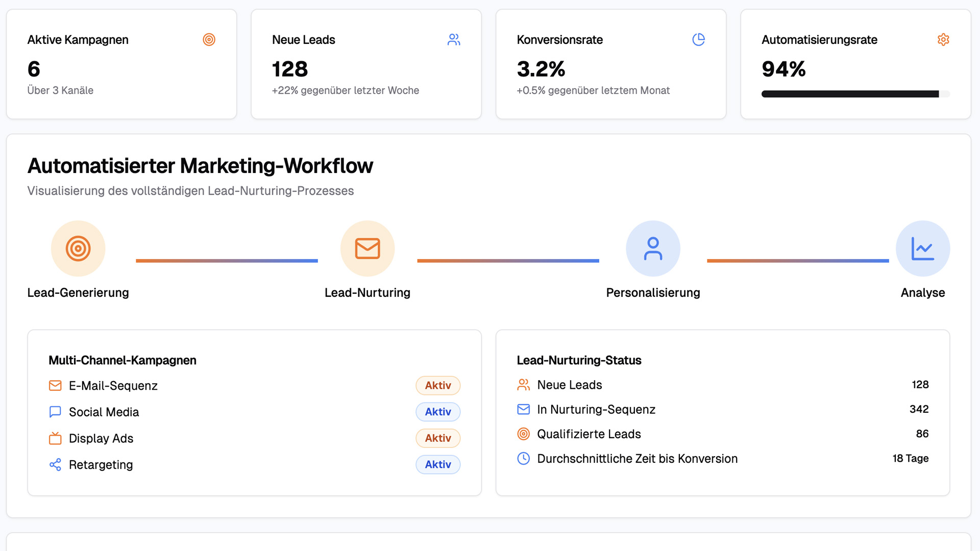Click the Multi-Channel-Kampagnen heading
980x551 pixels.
122,360
